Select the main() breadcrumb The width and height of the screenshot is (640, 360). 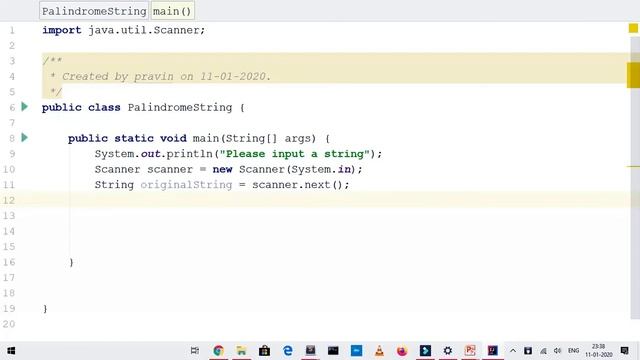[x=172, y=11]
